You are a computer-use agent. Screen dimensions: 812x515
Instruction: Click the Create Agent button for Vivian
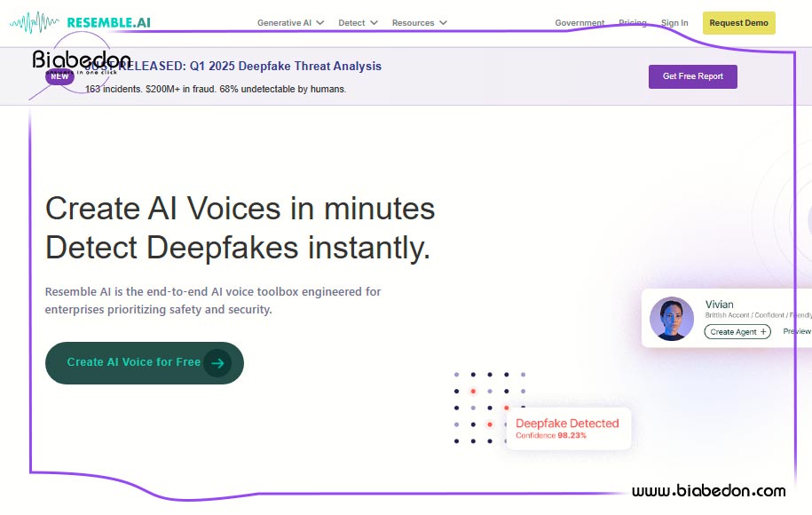[x=737, y=331]
